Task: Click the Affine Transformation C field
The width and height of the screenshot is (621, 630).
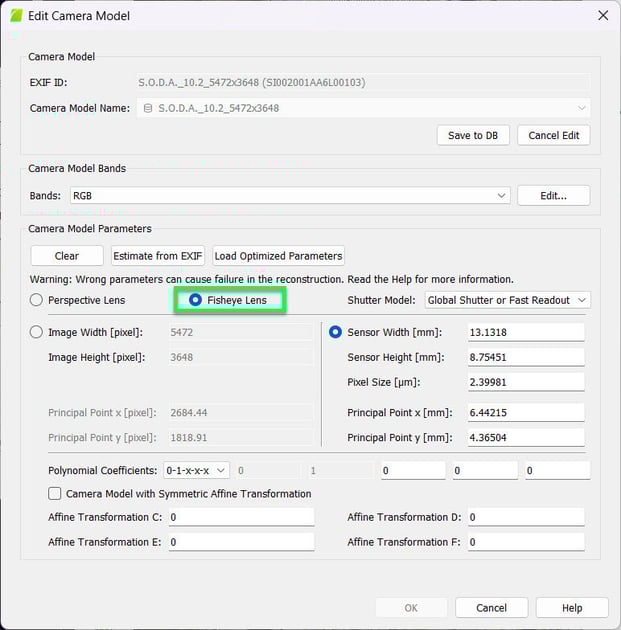Action: [241, 517]
